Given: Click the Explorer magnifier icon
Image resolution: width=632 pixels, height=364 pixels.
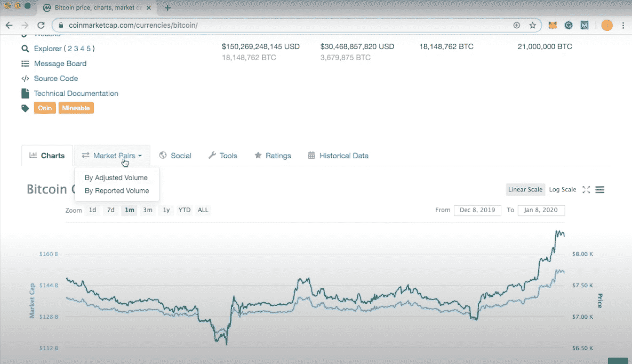Looking at the screenshot, I should (x=25, y=48).
